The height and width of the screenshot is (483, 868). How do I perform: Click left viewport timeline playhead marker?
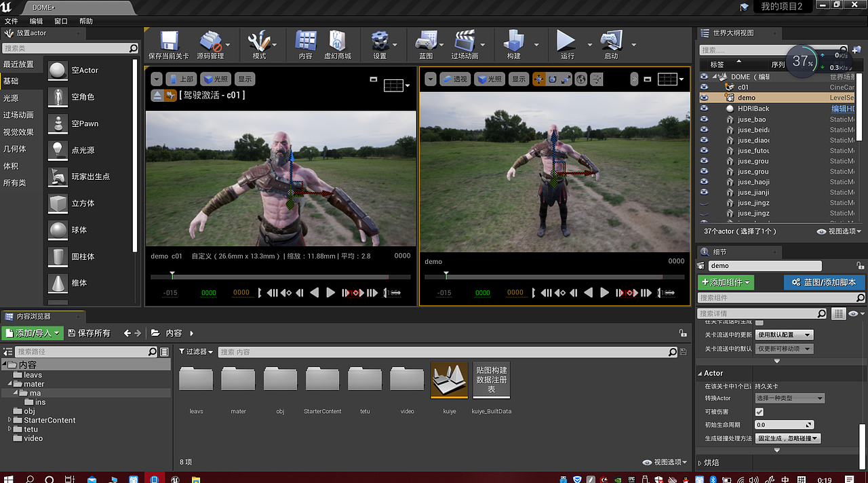[172, 275]
